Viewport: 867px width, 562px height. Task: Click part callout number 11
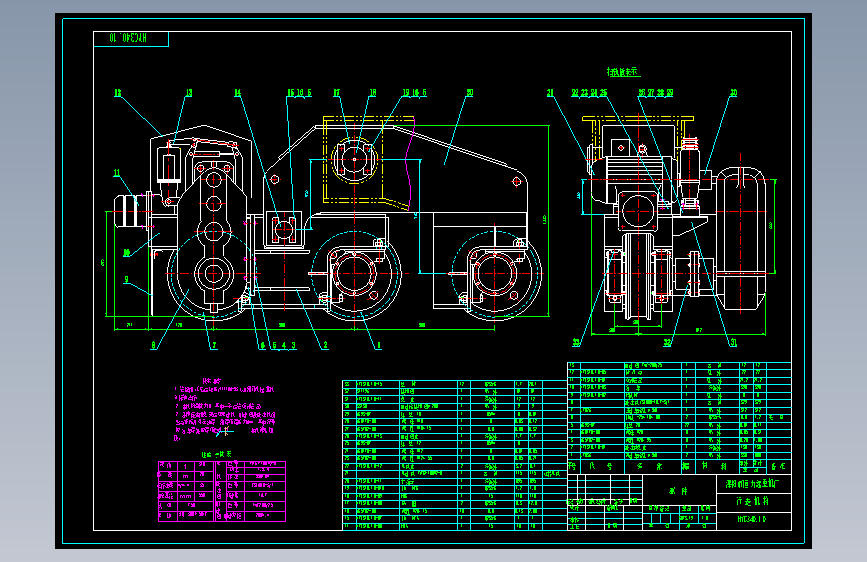point(117,173)
